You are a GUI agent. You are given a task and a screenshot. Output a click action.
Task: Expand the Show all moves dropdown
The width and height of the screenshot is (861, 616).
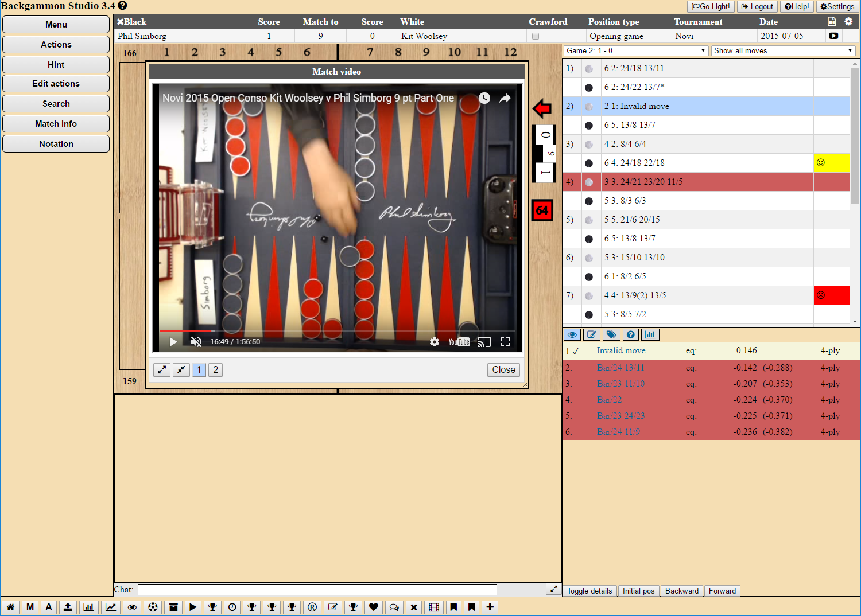pos(783,50)
